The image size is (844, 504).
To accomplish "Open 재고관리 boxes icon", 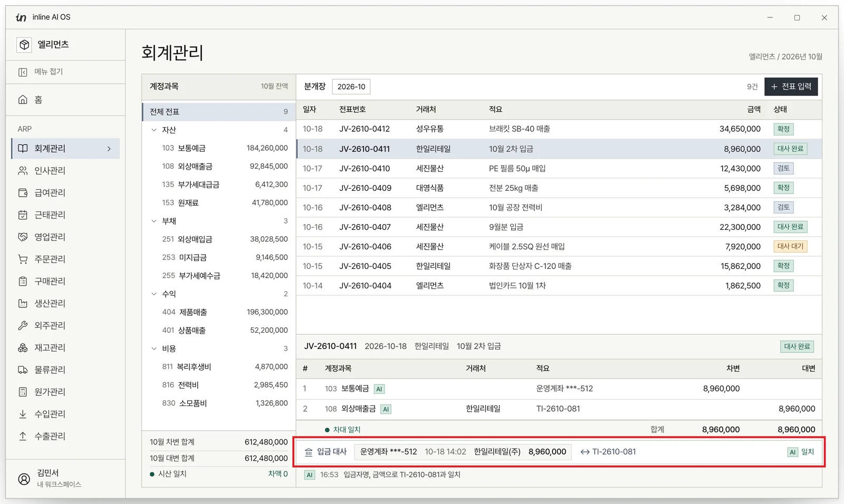I will pos(23,348).
